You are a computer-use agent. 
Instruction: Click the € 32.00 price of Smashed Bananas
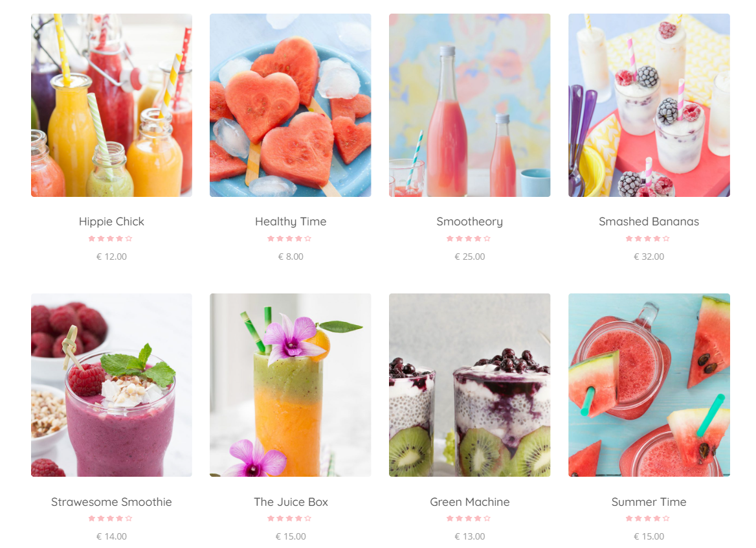[x=649, y=257]
